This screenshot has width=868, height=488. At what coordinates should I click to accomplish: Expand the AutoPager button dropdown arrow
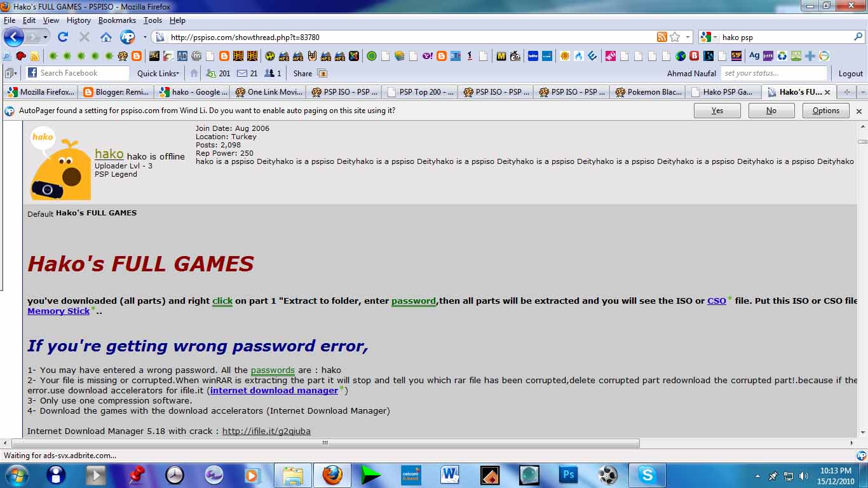coord(144,37)
